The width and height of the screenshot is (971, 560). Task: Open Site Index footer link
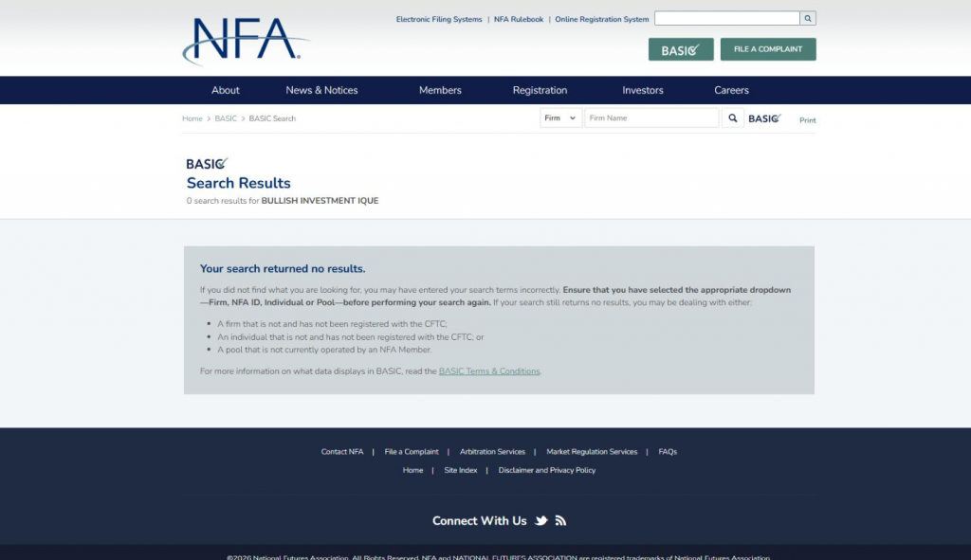click(461, 470)
